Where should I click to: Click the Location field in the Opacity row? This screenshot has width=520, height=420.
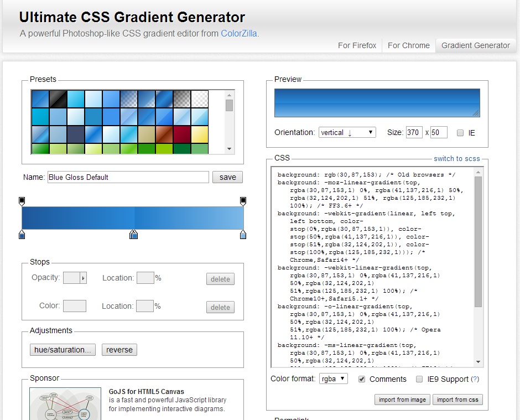(x=145, y=278)
